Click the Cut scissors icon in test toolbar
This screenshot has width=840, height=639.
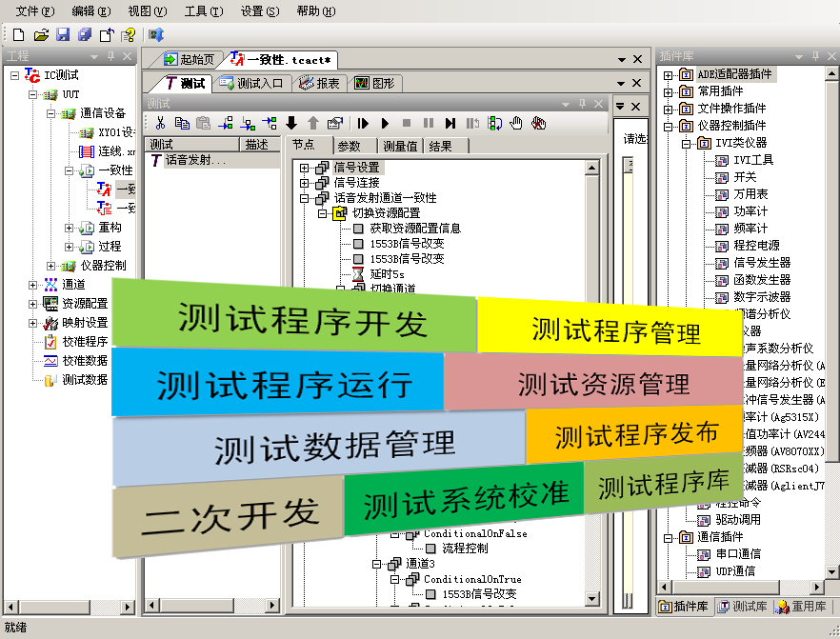point(160,123)
